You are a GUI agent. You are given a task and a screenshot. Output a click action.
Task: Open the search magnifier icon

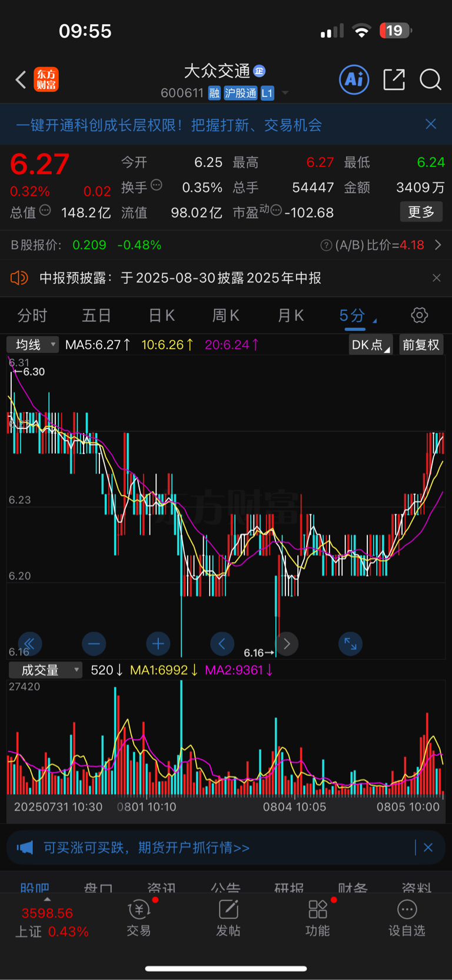pyautogui.click(x=430, y=79)
